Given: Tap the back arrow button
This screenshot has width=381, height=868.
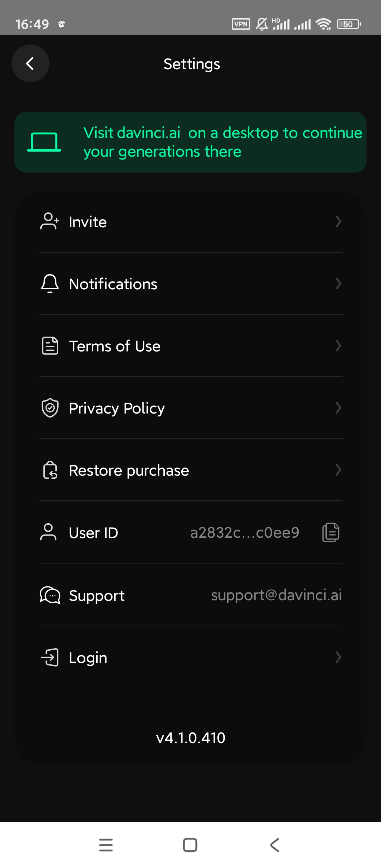Looking at the screenshot, I should coord(30,64).
